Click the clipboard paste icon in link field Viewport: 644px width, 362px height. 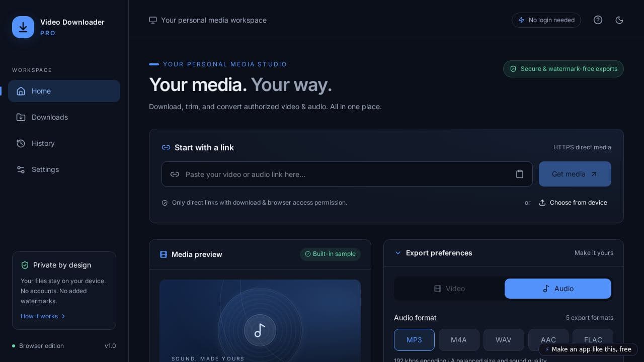click(x=520, y=174)
